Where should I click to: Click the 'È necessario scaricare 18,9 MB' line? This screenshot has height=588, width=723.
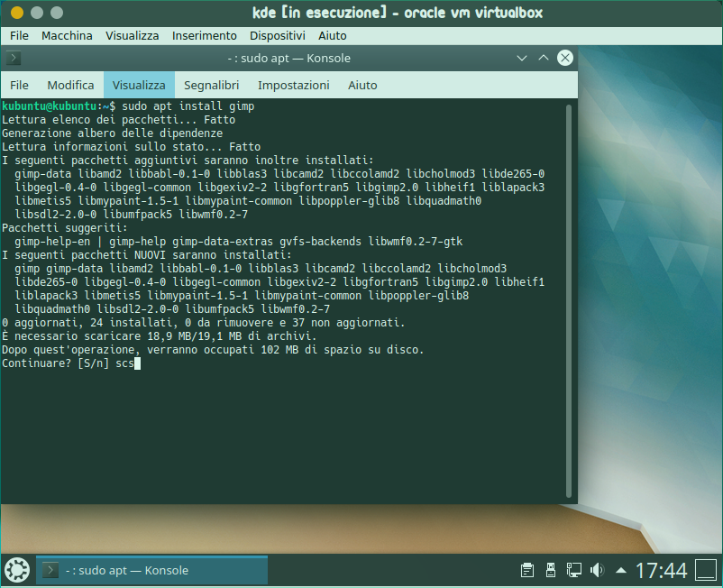coord(160,336)
